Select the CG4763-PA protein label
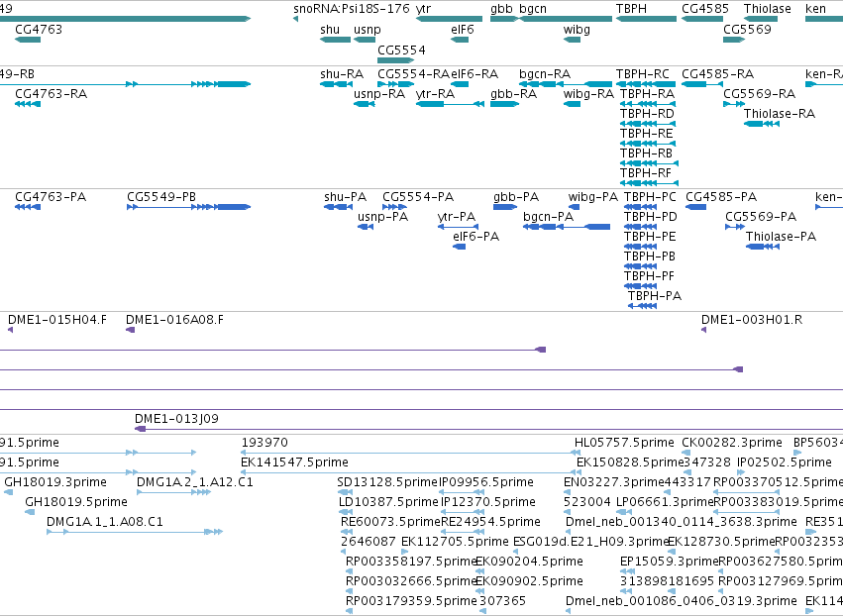The height and width of the screenshot is (616, 843). tap(51, 197)
